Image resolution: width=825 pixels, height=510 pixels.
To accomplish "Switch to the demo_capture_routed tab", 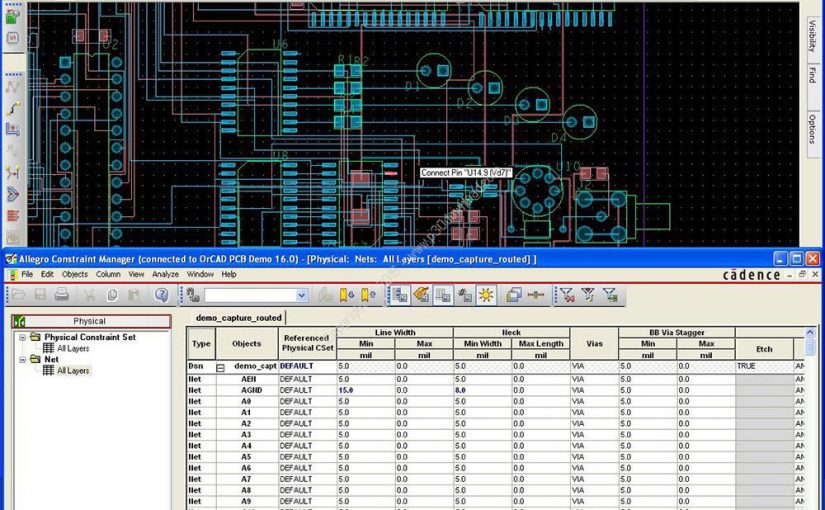I will point(238,317).
